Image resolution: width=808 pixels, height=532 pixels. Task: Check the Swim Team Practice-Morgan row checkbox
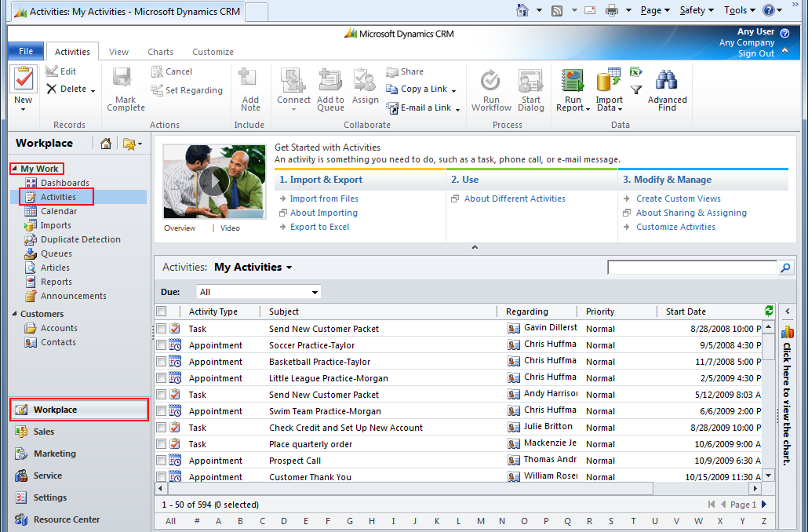tap(161, 411)
